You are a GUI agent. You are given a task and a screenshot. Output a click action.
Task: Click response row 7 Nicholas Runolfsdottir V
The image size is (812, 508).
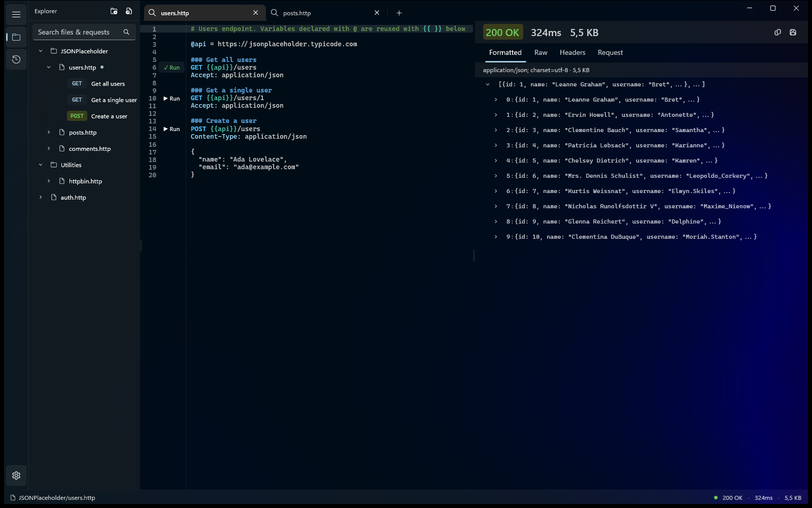[x=638, y=206]
